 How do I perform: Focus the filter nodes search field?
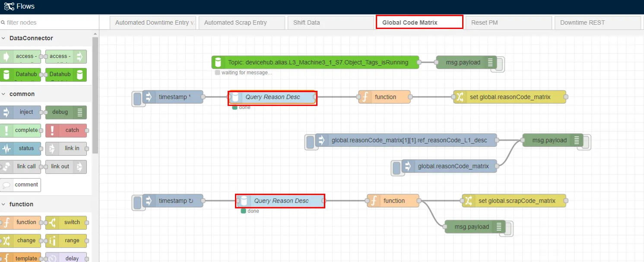[x=49, y=22]
